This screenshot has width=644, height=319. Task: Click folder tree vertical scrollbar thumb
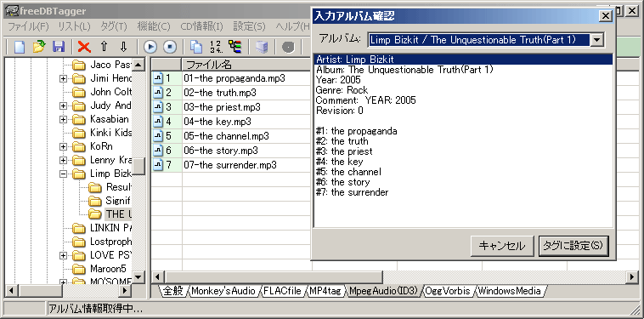coord(138,166)
